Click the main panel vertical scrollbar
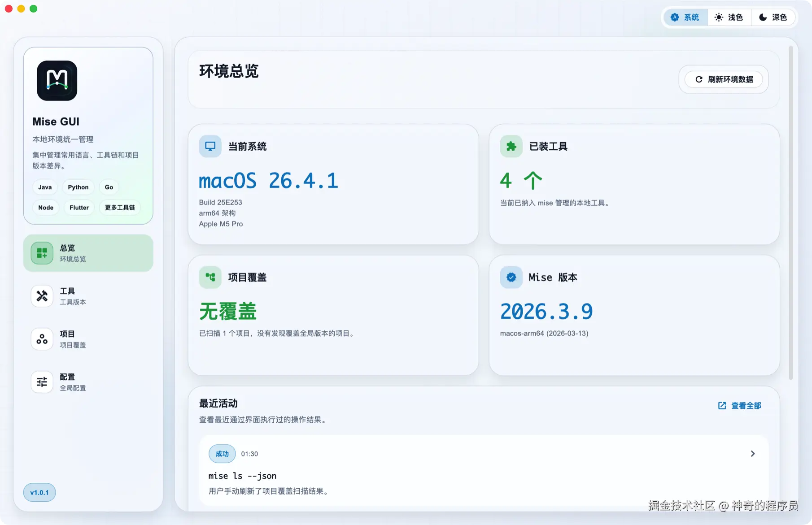Screen dimensions: 812x525 pos(791,213)
